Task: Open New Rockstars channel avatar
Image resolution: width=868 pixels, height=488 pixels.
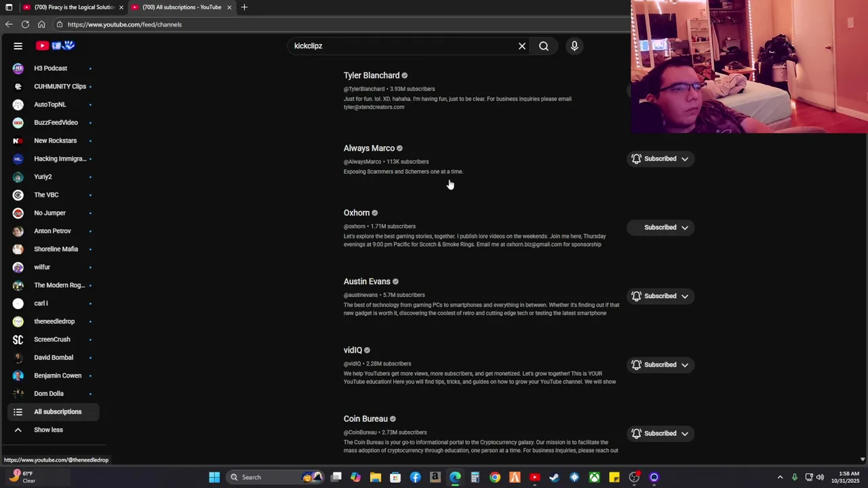Action: click(x=18, y=141)
